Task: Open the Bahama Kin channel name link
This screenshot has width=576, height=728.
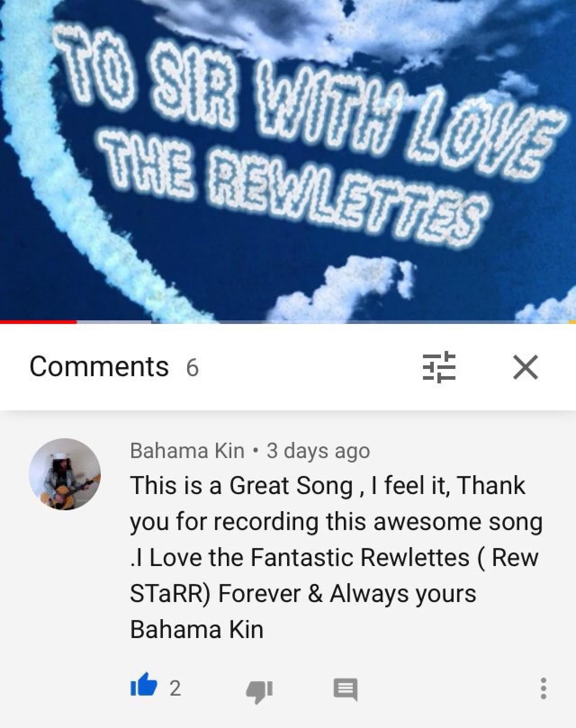Action: pos(187,450)
